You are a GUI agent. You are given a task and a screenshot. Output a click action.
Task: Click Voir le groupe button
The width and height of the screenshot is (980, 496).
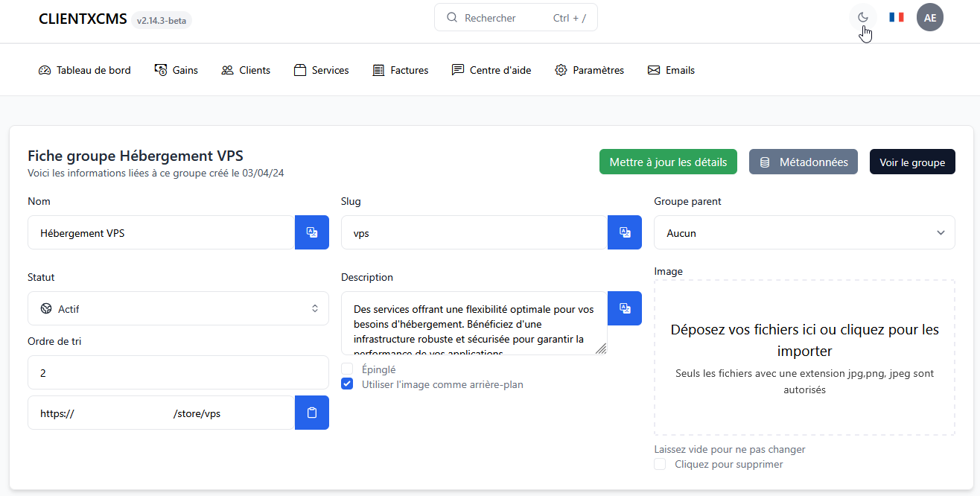tap(912, 162)
